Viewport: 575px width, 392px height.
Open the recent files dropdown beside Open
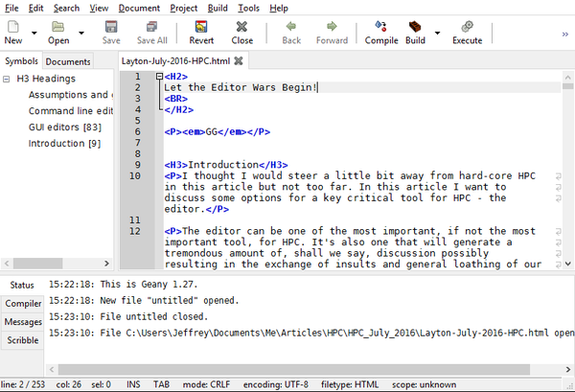(x=81, y=33)
